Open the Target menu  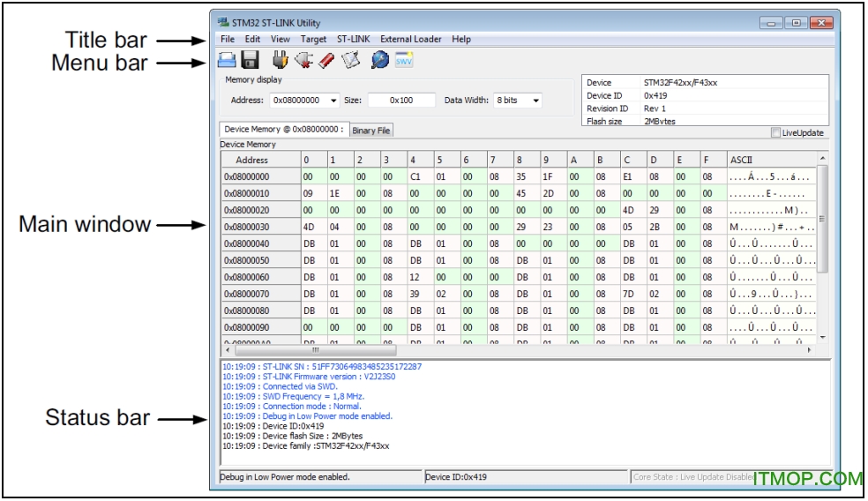(x=313, y=40)
